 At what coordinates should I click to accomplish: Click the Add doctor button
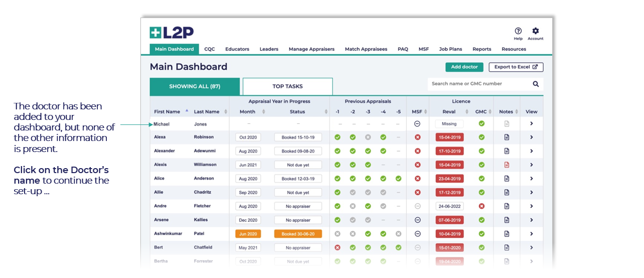pos(464,67)
